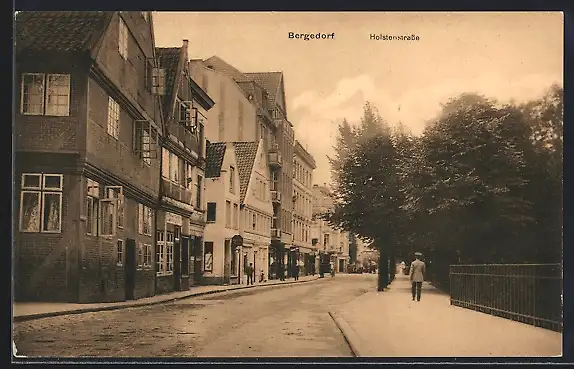
Task: Click the vehicle far down the street
Action: (325, 265)
